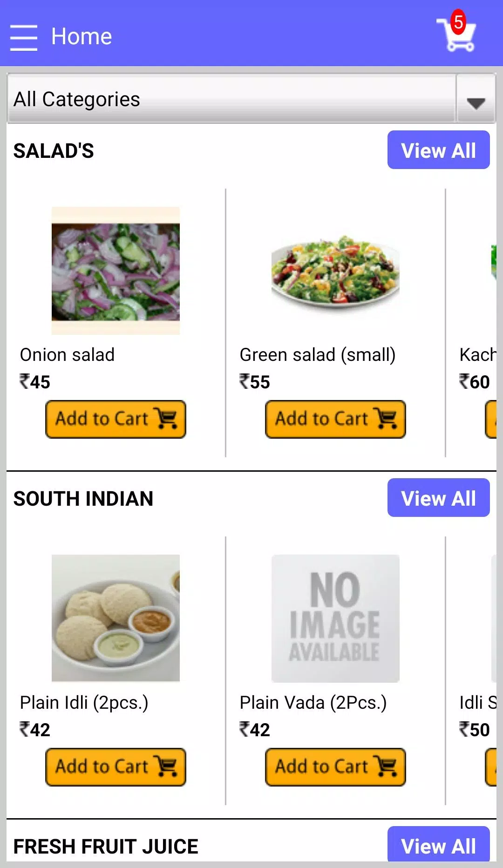The height and width of the screenshot is (868, 503).
Task: View all Fresh Fruit Juice items
Action: (438, 845)
